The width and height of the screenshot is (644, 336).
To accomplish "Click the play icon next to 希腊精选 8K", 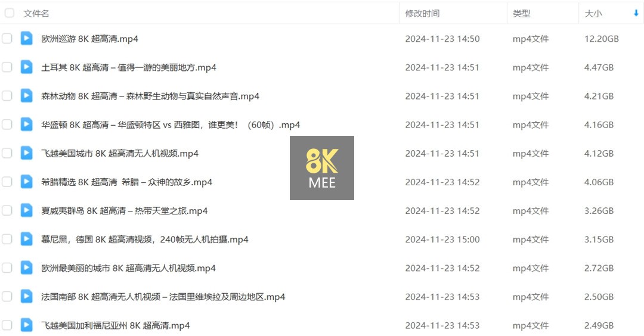I will pyautogui.click(x=26, y=182).
